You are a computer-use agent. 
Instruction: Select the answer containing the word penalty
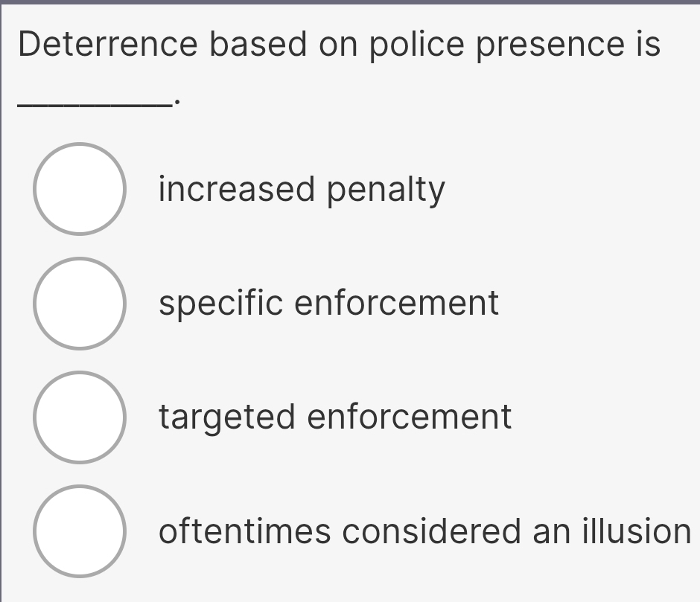[x=301, y=190]
